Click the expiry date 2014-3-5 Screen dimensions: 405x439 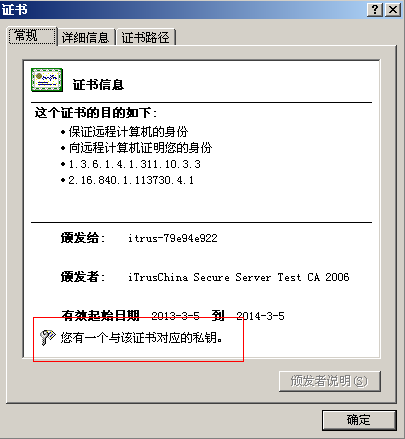[260, 315]
